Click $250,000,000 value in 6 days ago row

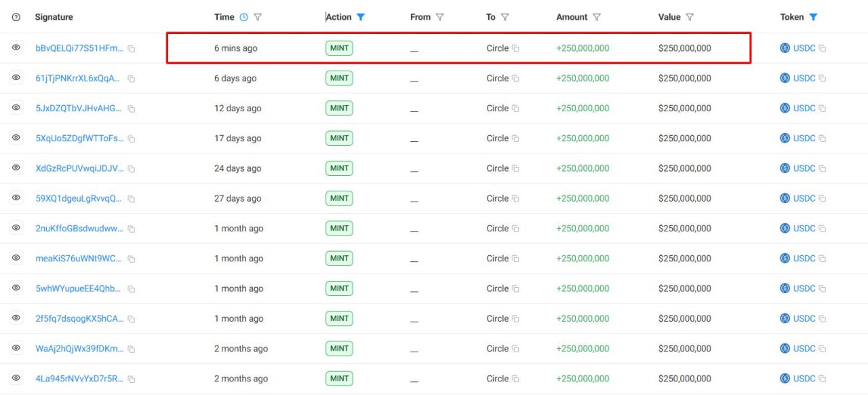[685, 78]
